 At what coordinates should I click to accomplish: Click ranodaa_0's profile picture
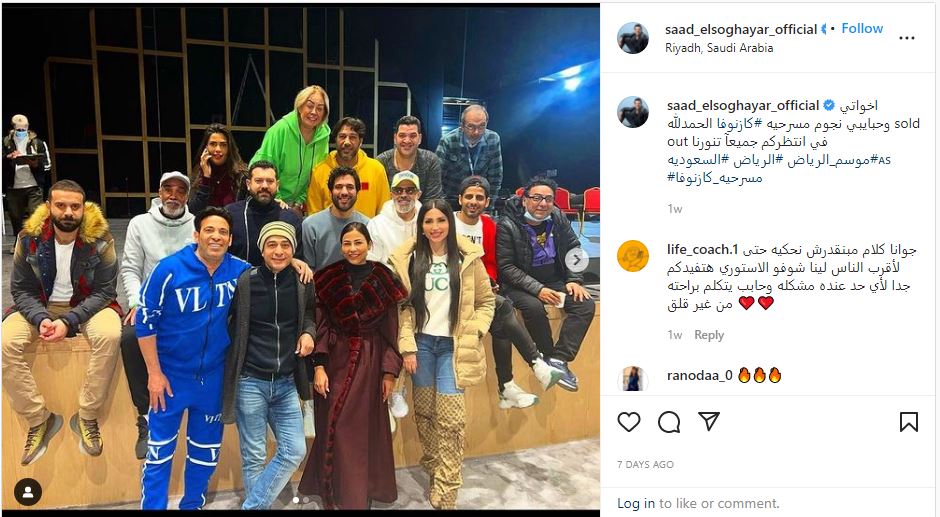632,380
